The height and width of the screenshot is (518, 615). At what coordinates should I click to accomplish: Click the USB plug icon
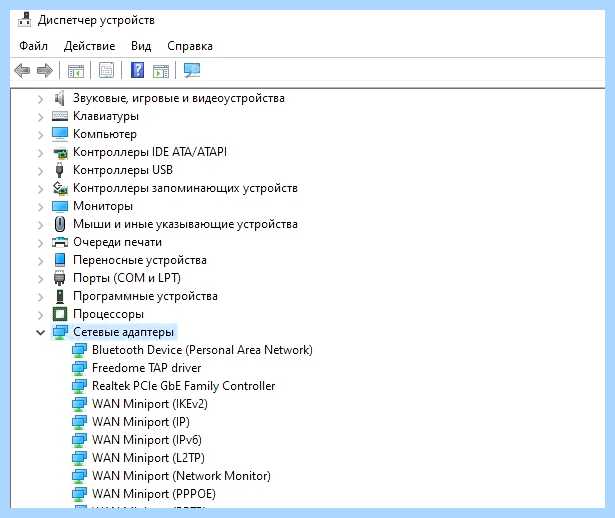[60, 170]
